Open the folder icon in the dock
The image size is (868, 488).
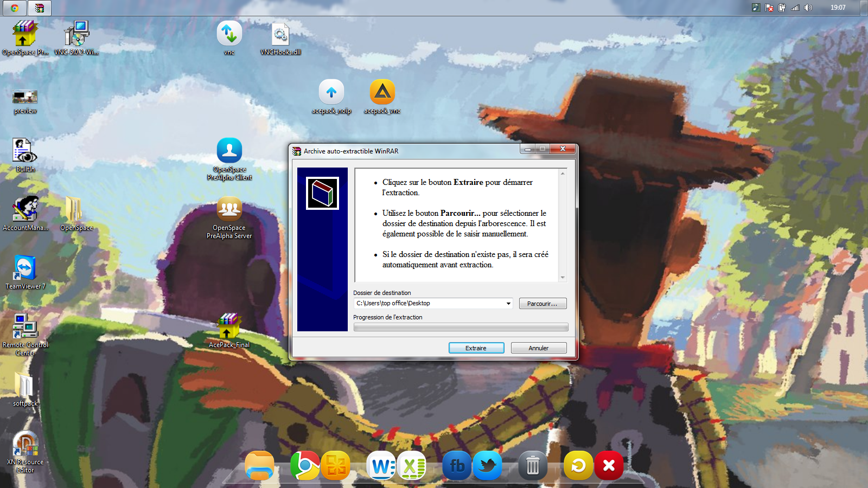[259, 466]
